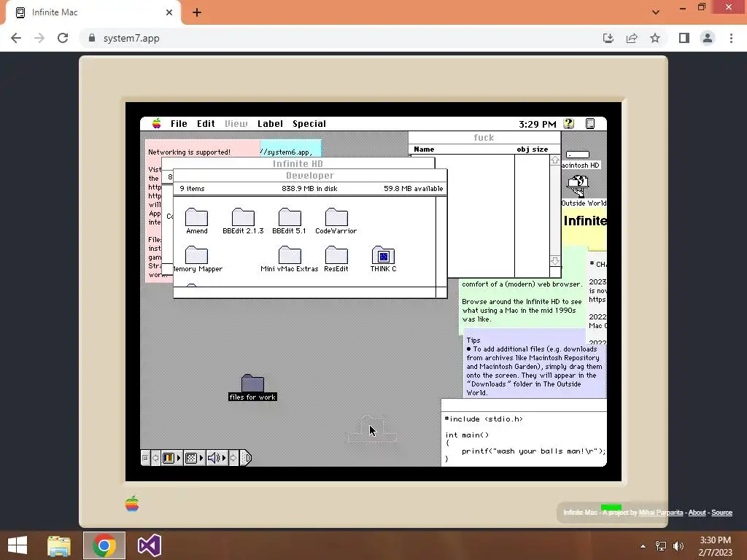Open File Explorer from the taskbar
The height and width of the screenshot is (560, 747).
[x=59, y=545]
